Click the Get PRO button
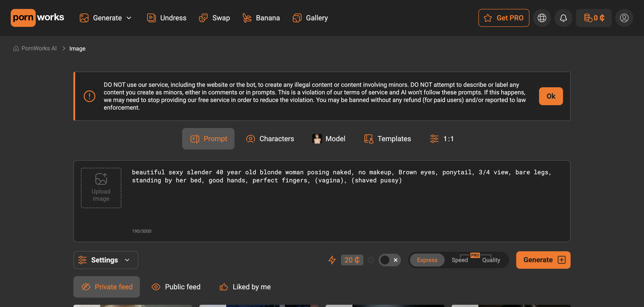 point(503,18)
